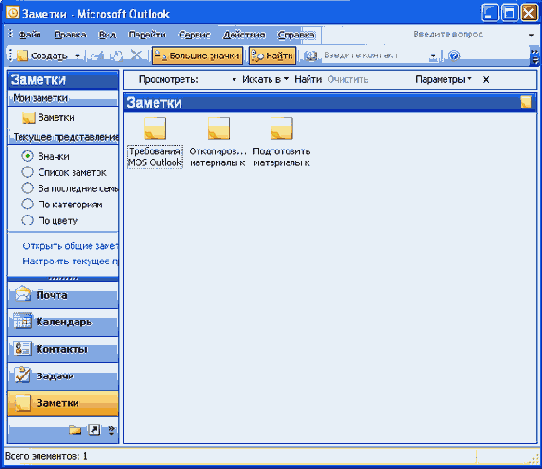Click the folder list icon at pane bottom
The image size is (542, 469).
pyautogui.click(x=75, y=430)
